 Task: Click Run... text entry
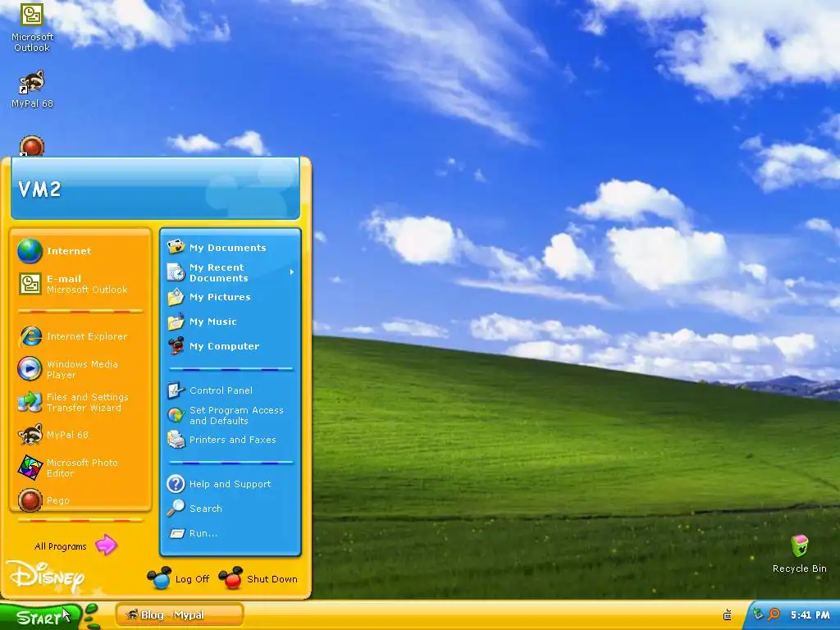tap(203, 533)
